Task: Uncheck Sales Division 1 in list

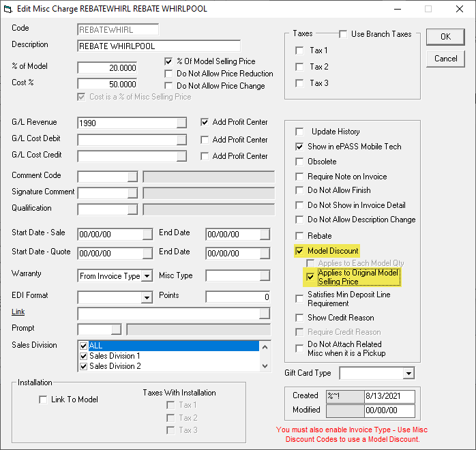Action: (83, 356)
